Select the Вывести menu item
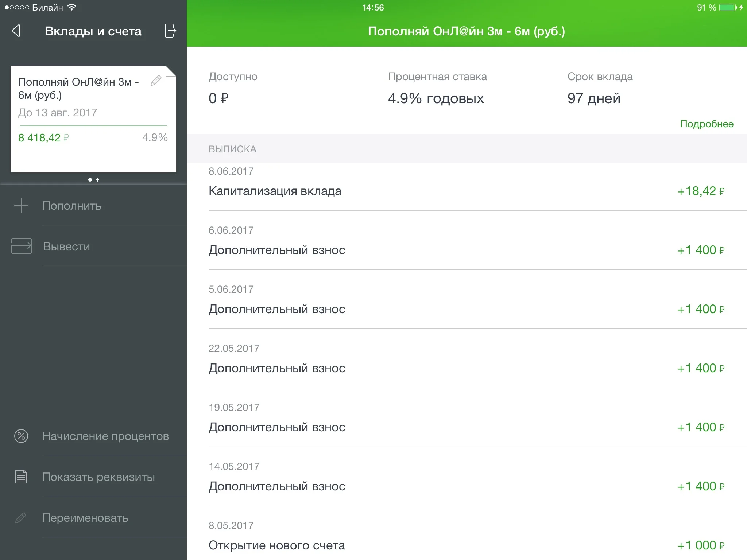This screenshot has width=747, height=560. (66, 246)
